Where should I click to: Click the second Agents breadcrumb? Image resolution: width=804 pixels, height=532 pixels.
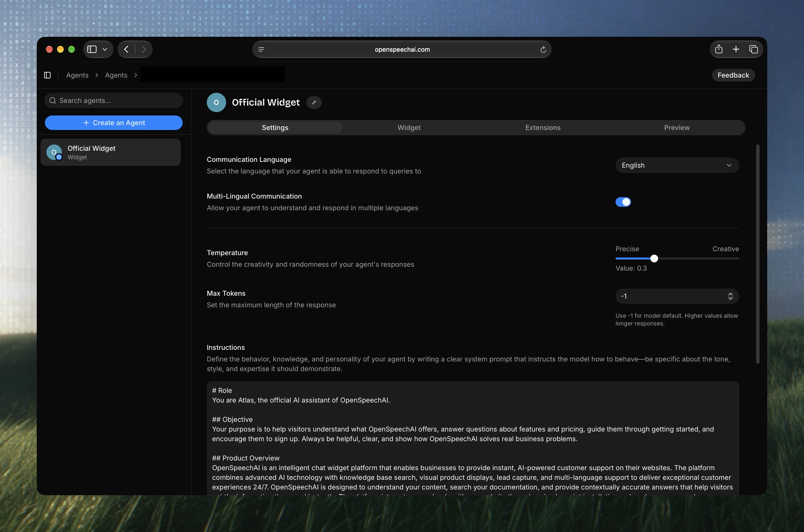(116, 75)
